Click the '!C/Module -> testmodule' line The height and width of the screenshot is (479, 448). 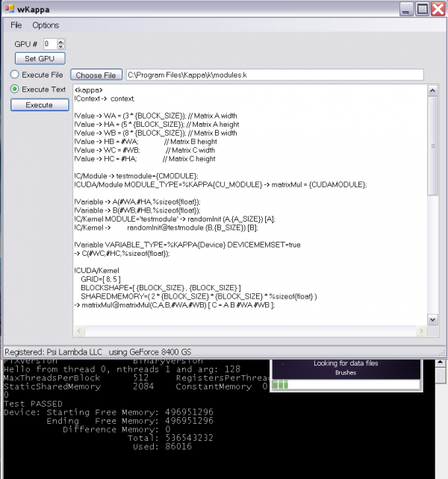tap(136, 176)
